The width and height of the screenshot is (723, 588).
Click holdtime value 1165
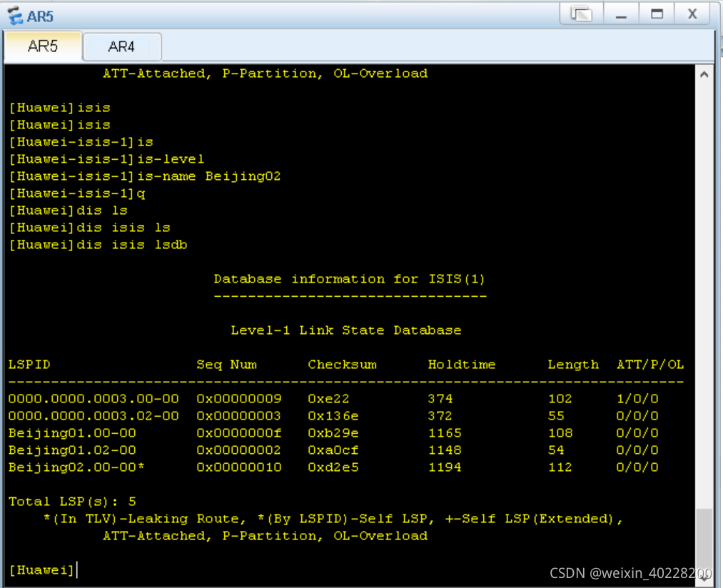pos(445,432)
